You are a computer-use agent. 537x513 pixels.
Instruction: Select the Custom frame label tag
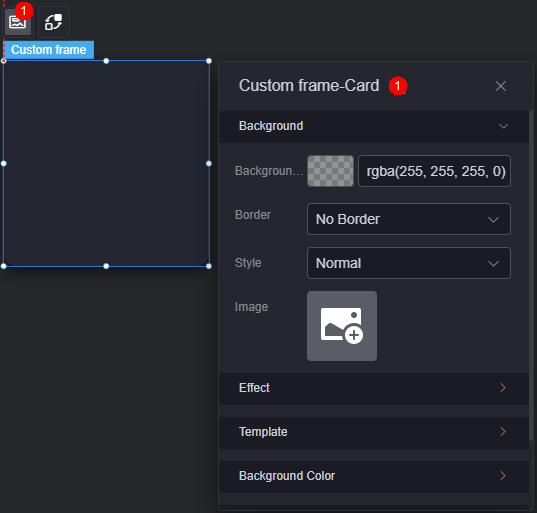click(x=49, y=50)
